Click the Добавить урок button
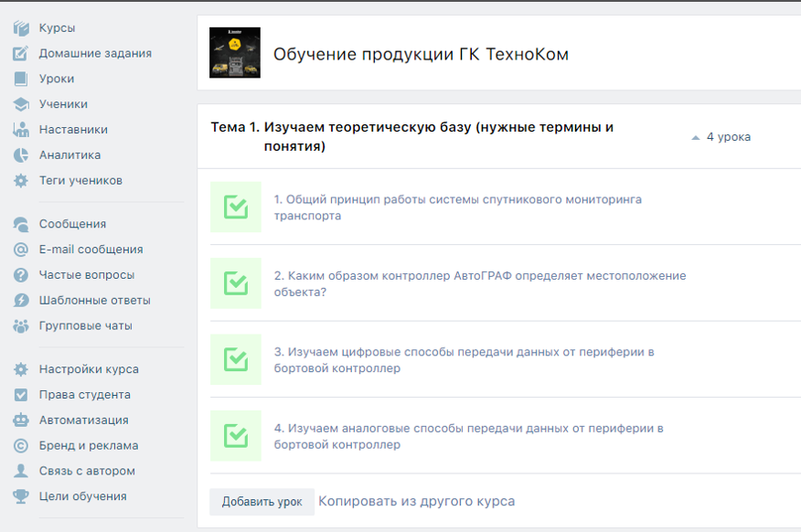Image resolution: width=801 pixels, height=532 pixels. coord(262,502)
